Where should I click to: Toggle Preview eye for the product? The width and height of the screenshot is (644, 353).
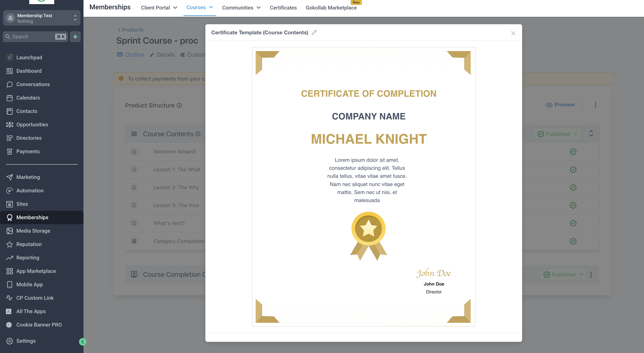560,105
